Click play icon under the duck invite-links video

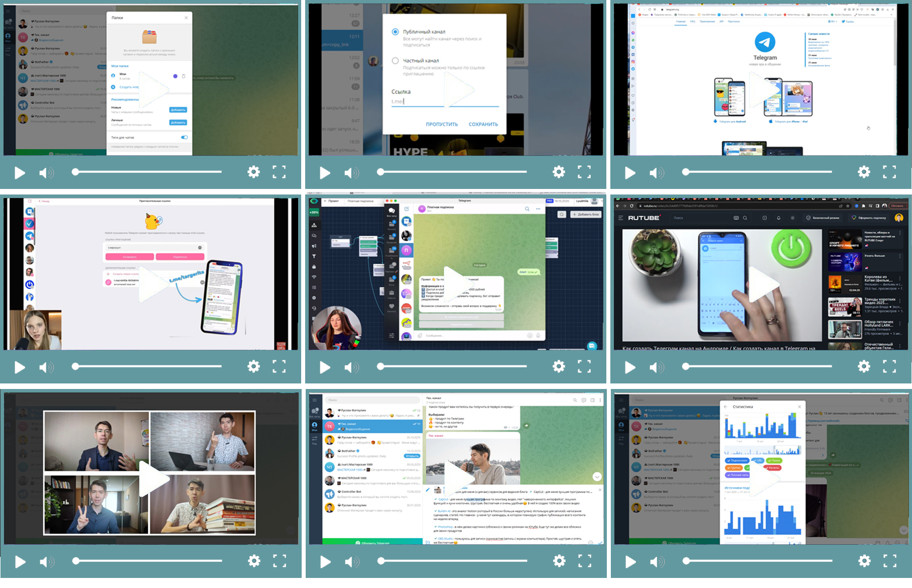pyautogui.click(x=20, y=367)
